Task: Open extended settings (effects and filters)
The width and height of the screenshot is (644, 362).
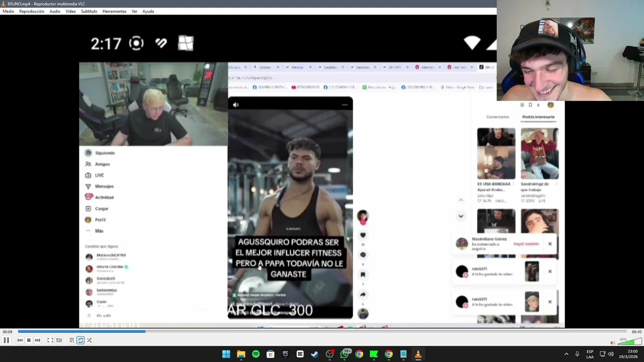Action: (59, 340)
